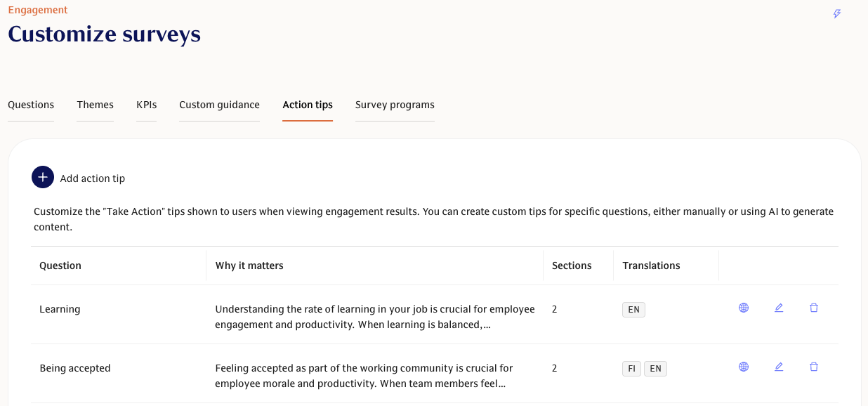Image resolution: width=868 pixels, height=406 pixels.
Task: Click the lightning bolt icon at top right
Action: [x=837, y=14]
